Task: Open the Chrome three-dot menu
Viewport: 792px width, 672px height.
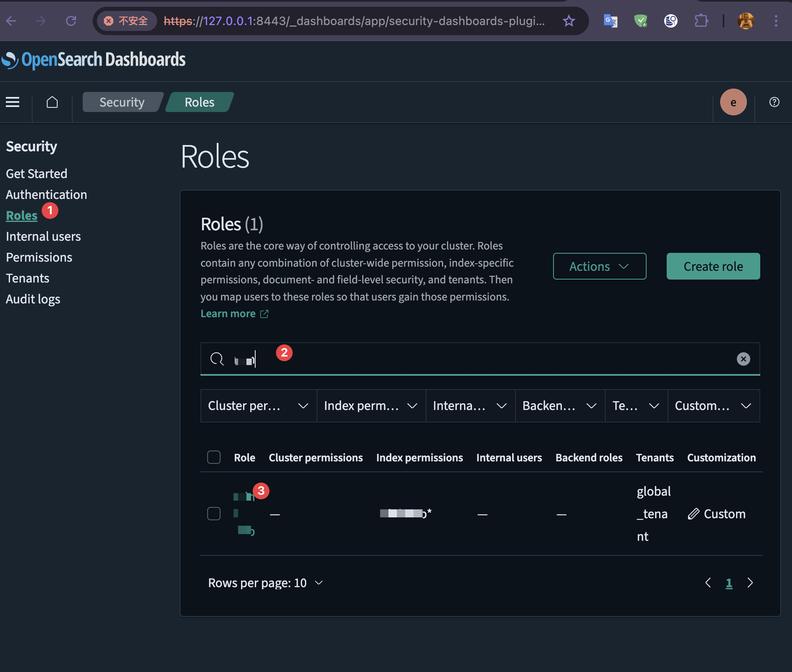Action: tap(776, 20)
